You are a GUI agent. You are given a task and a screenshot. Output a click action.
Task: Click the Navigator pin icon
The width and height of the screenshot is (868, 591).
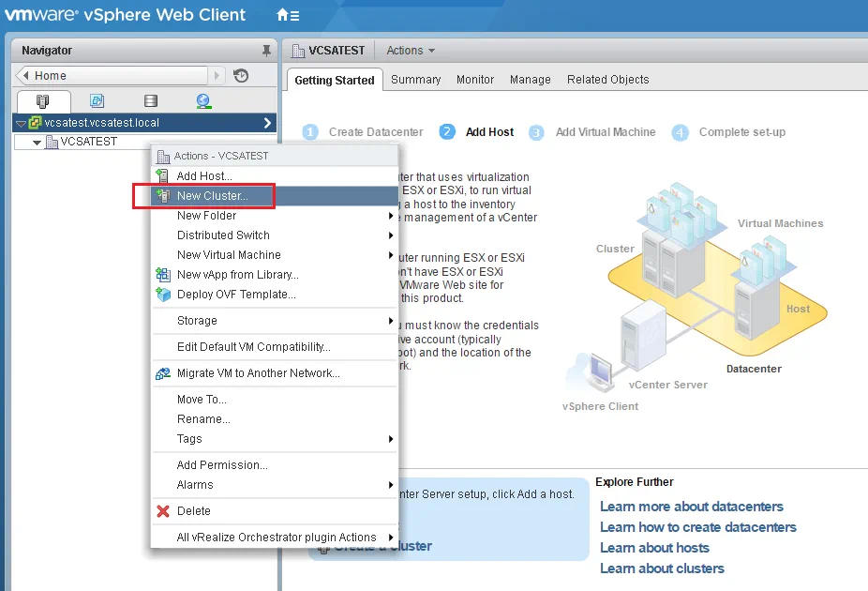pos(266,51)
